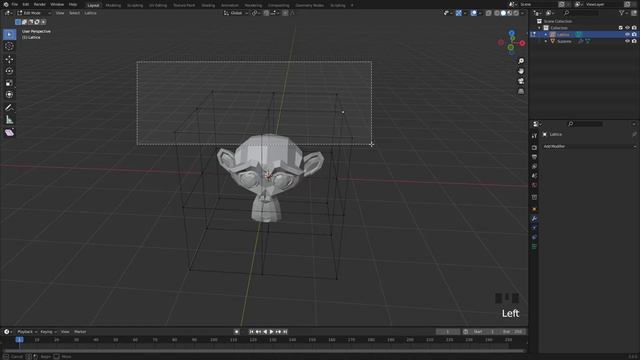This screenshot has height=360, width=640.
Task: Toggle X-ray display in viewport header
Action: point(489,13)
